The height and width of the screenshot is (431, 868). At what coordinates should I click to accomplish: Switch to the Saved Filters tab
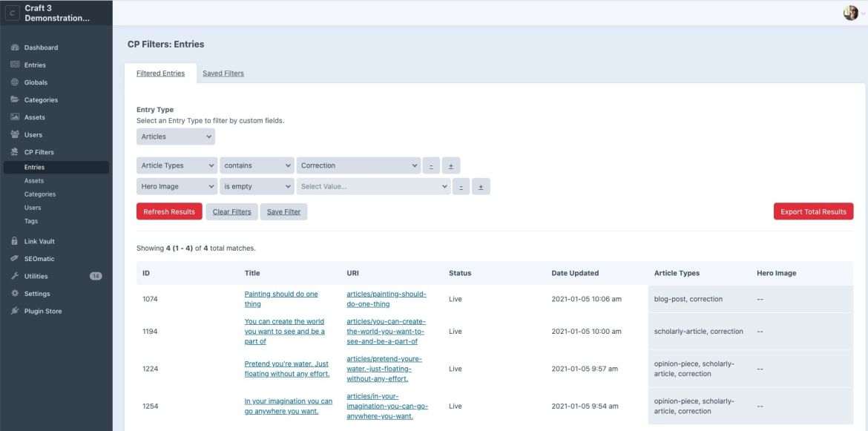pyautogui.click(x=223, y=73)
